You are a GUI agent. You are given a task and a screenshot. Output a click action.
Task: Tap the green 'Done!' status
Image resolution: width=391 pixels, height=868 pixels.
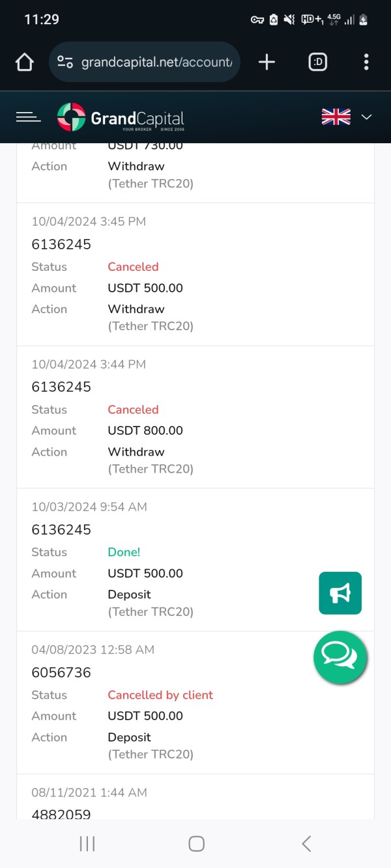tap(124, 552)
